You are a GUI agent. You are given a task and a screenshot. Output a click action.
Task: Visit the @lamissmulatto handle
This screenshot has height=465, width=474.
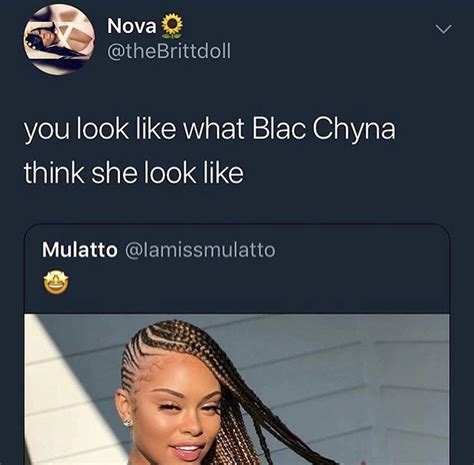pos(200,250)
